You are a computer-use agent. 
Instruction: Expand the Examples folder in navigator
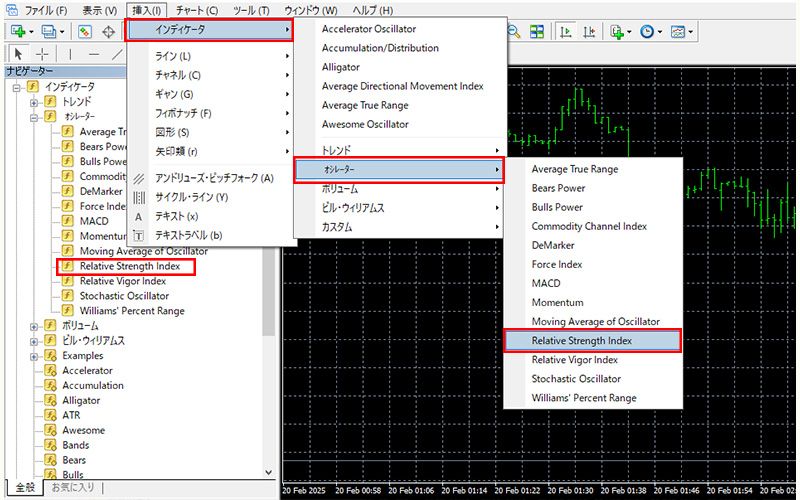pos(34,356)
